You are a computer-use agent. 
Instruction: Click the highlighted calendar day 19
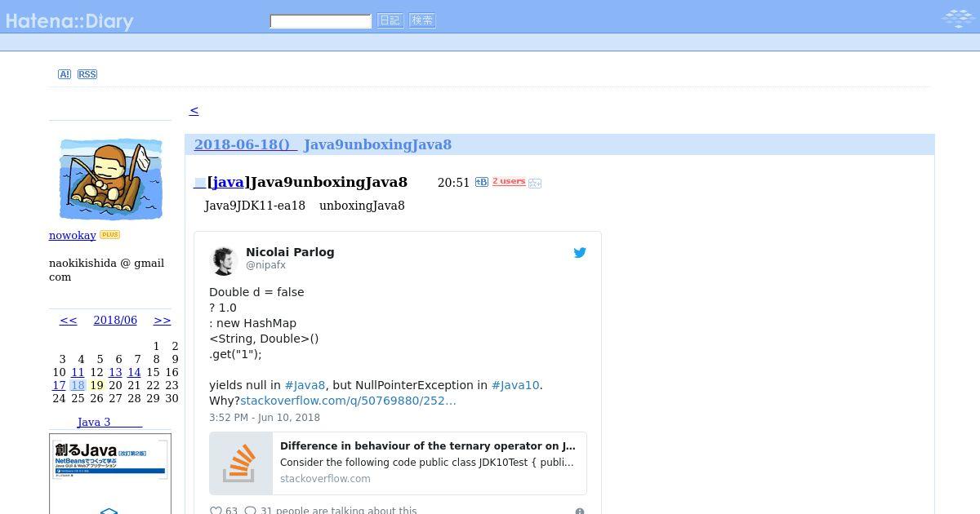(96, 385)
